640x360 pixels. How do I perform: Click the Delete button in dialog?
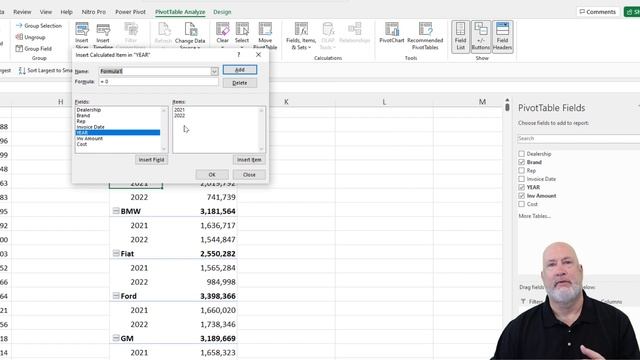(240, 83)
